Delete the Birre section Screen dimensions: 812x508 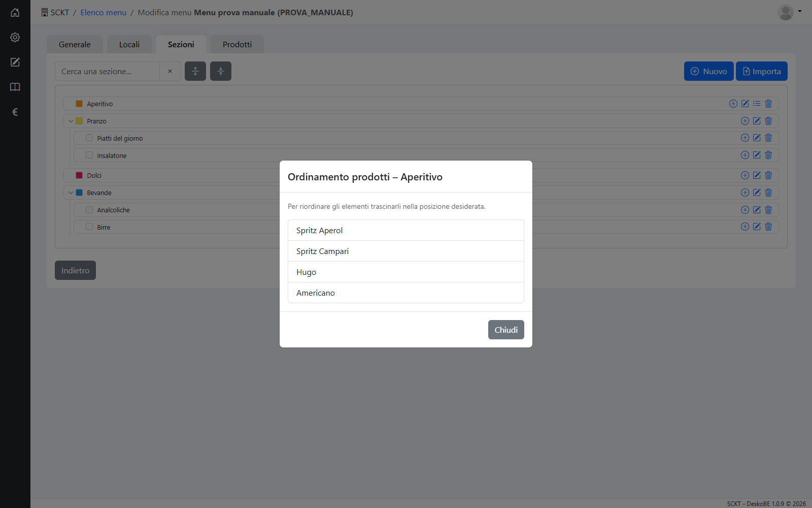pyautogui.click(x=768, y=227)
